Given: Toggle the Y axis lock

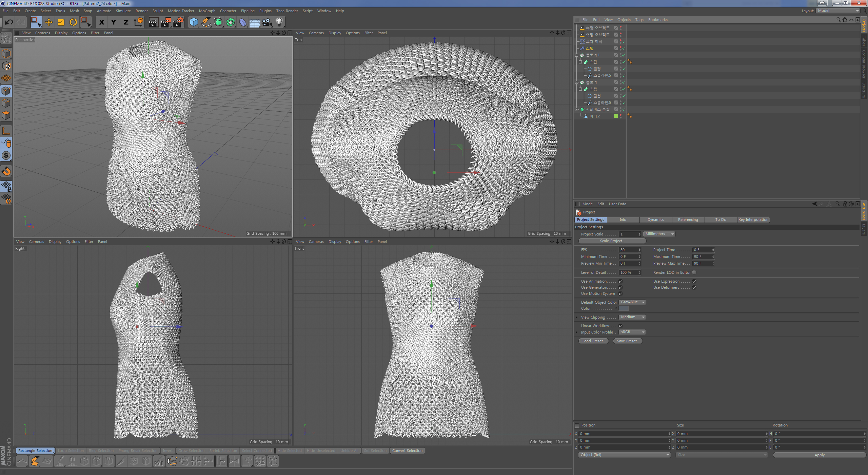Looking at the screenshot, I should coord(114,22).
